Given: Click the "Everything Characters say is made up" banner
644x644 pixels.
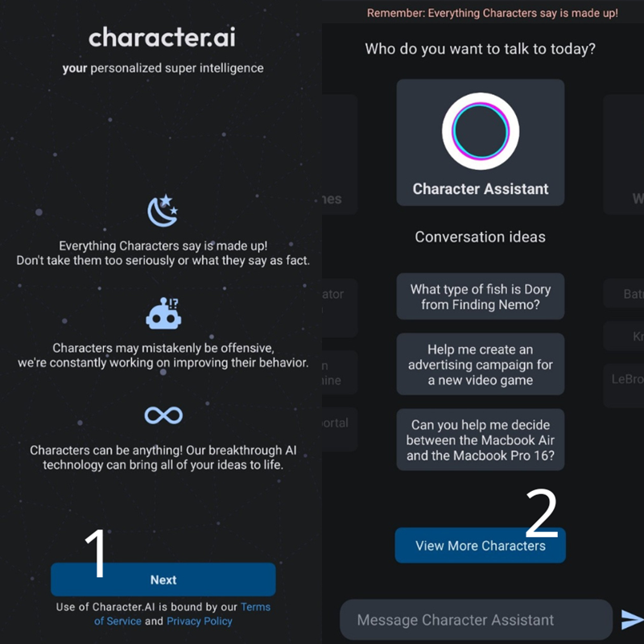Looking at the screenshot, I should pos(493,13).
